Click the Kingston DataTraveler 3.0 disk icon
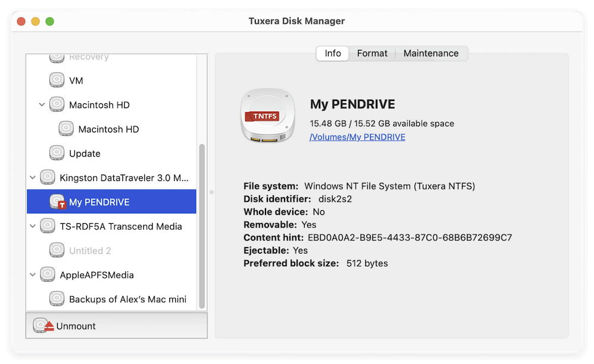Viewport: 594px width, 364px height. (x=46, y=177)
